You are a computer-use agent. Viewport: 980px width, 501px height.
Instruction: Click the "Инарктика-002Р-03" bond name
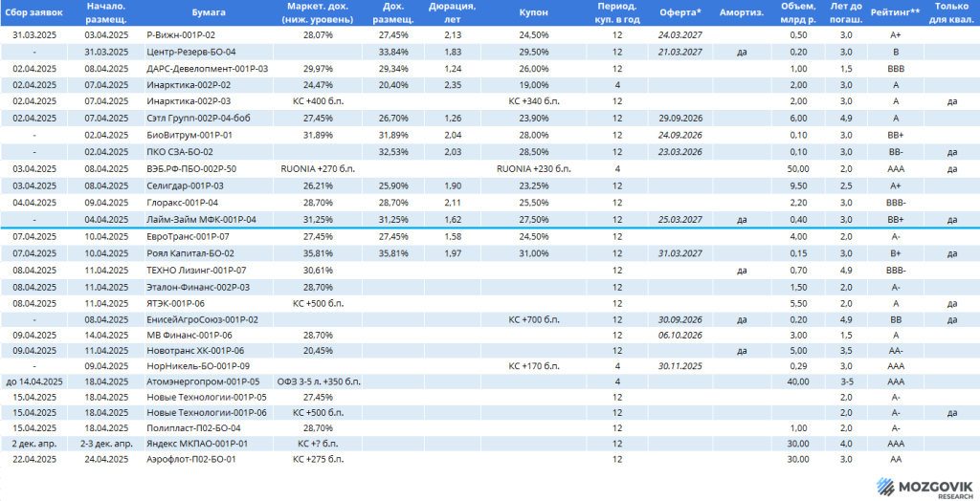[189, 101]
